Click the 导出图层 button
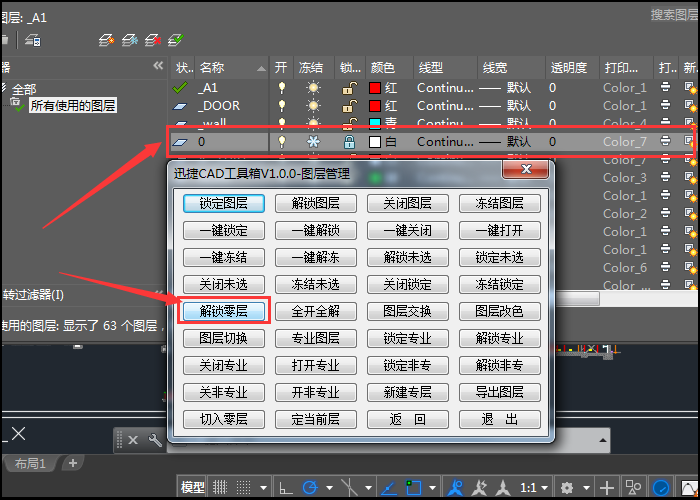The height and width of the screenshot is (500, 700). (500, 392)
